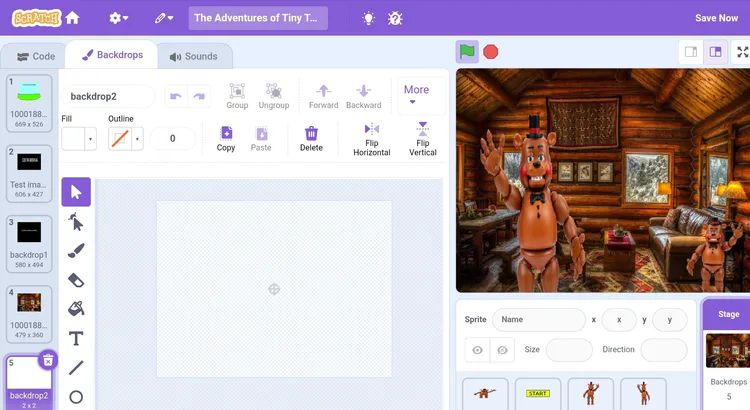
Task: Show sprite with the eye icon
Action: click(x=477, y=350)
